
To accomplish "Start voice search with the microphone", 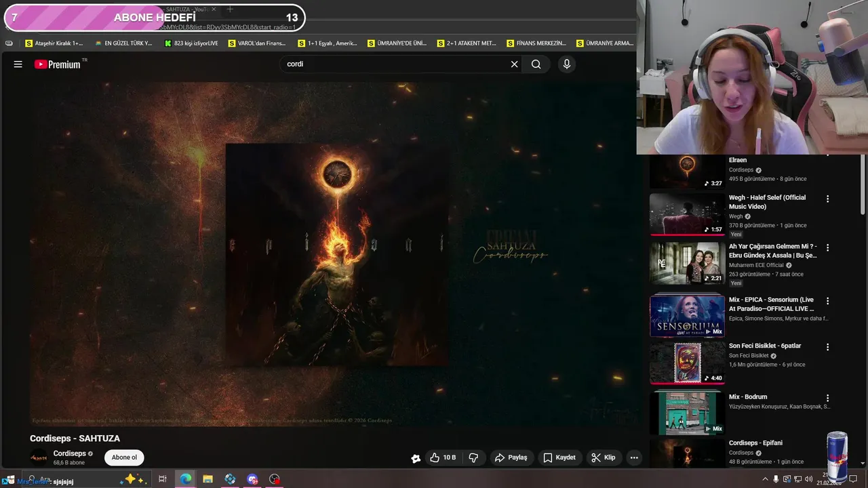I will point(567,64).
